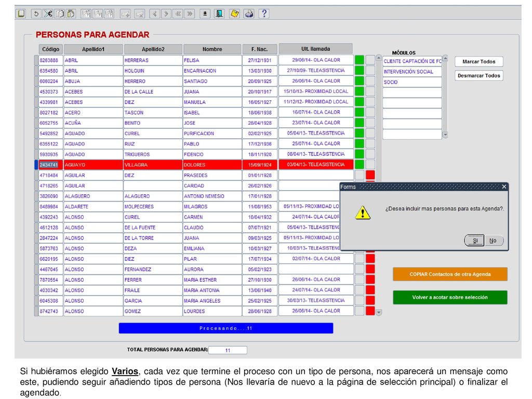Image resolution: width=532 pixels, height=399 pixels.
Task: Click the download arrow toolbar icon
Action: tap(205, 14)
